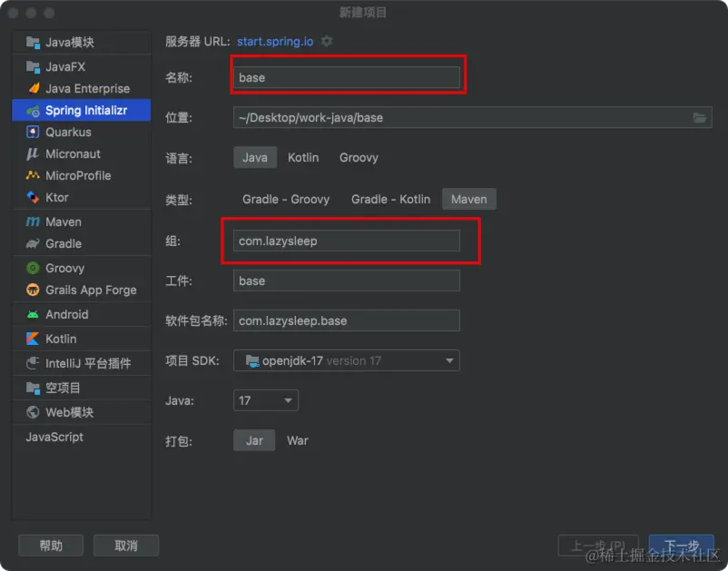Choose the Web模块 globe icon
This screenshot has width=728, height=571.
[x=33, y=412]
